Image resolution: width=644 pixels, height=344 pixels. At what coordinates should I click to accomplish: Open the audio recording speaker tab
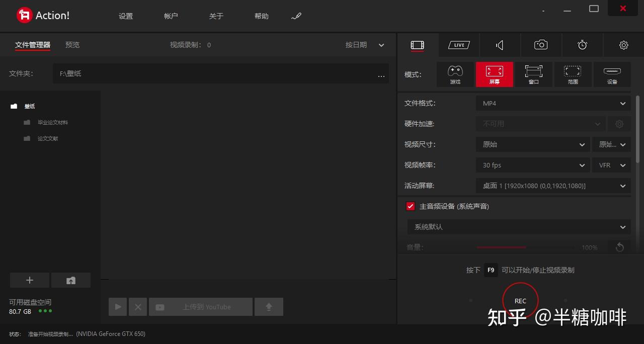(x=500, y=45)
